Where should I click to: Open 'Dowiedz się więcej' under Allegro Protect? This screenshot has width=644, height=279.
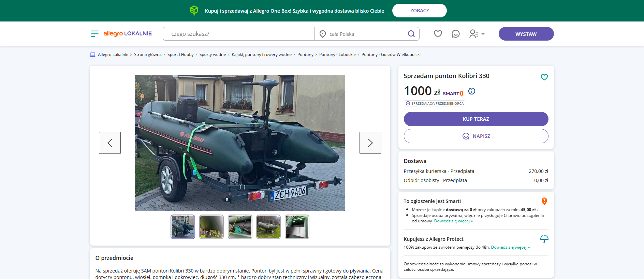(510, 247)
